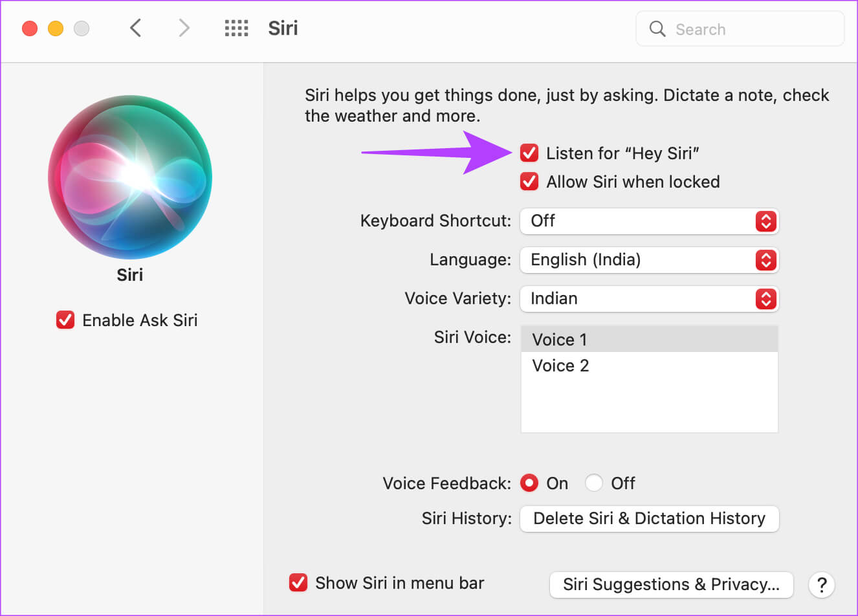
Task: Show all preferences grid icon
Action: [236, 28]
